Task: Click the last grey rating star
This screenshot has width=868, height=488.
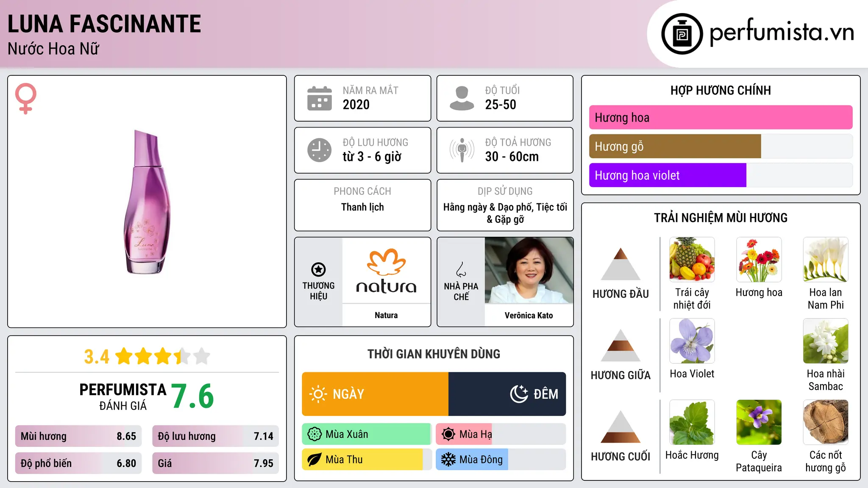Action: coord(202,356)
